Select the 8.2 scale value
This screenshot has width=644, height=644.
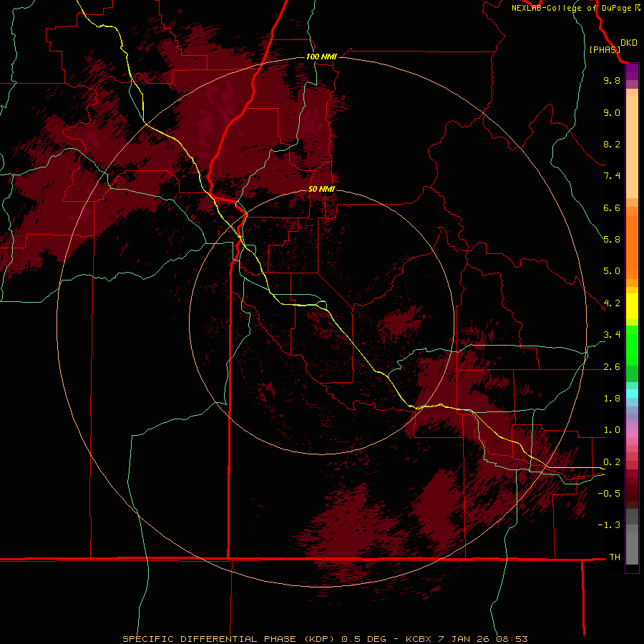(612, 144)
